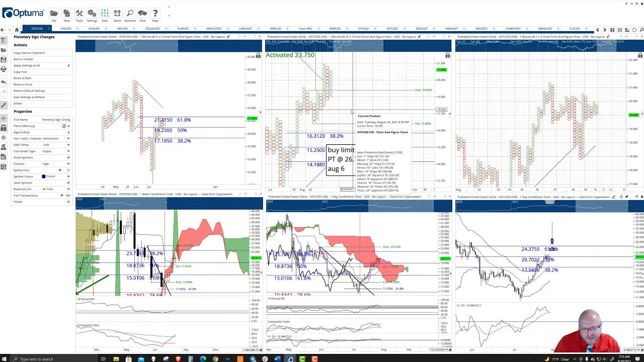The width and height of the screenshot is (644, 362).
Task: Go back with the left arrow icon
Action: pyautogui.click(x=4, y=30)
